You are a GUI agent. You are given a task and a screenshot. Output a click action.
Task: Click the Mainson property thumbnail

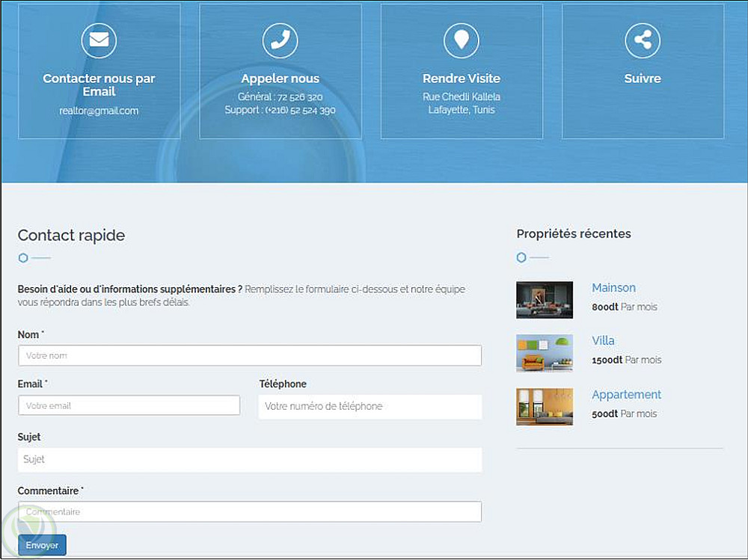click(545, 300)
